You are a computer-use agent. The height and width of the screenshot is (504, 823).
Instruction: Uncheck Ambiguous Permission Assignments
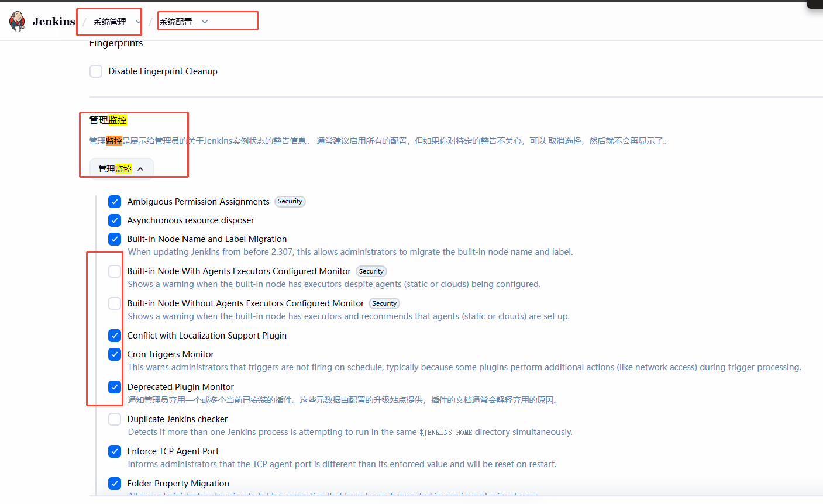(115, 202)
